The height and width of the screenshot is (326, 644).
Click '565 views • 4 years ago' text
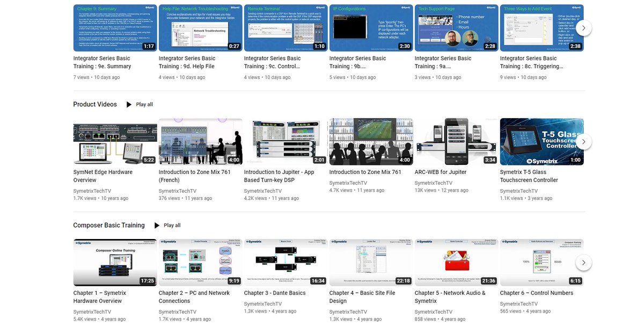[526, 311]
